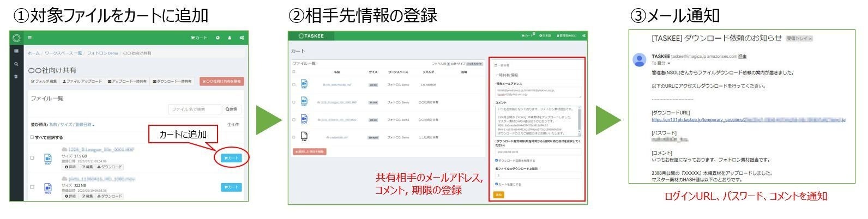The height and width of the screenshot is (219, 868).
Task: Click the MOV file icon in the cart list
Action: tap(304, 119)
